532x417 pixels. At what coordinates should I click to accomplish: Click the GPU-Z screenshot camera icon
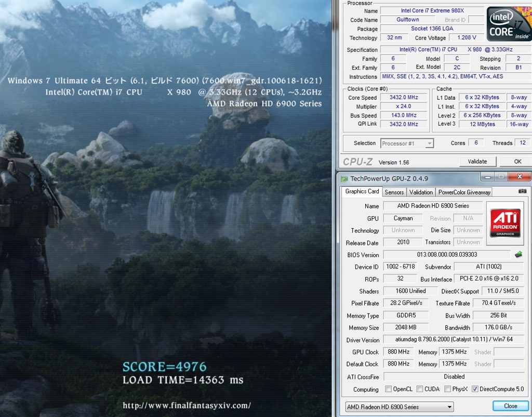point(522,191)
